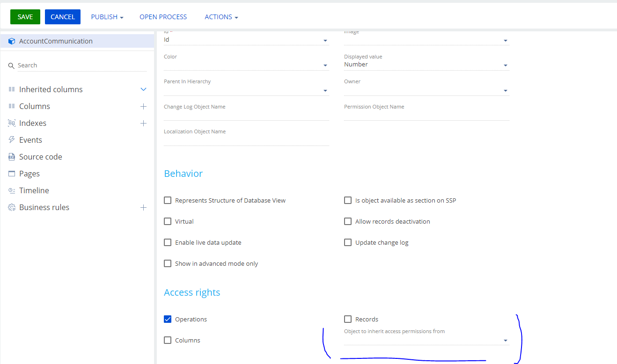Follow the Open Process link
This screenshot has height=364, width=617.
pos(163,16)
